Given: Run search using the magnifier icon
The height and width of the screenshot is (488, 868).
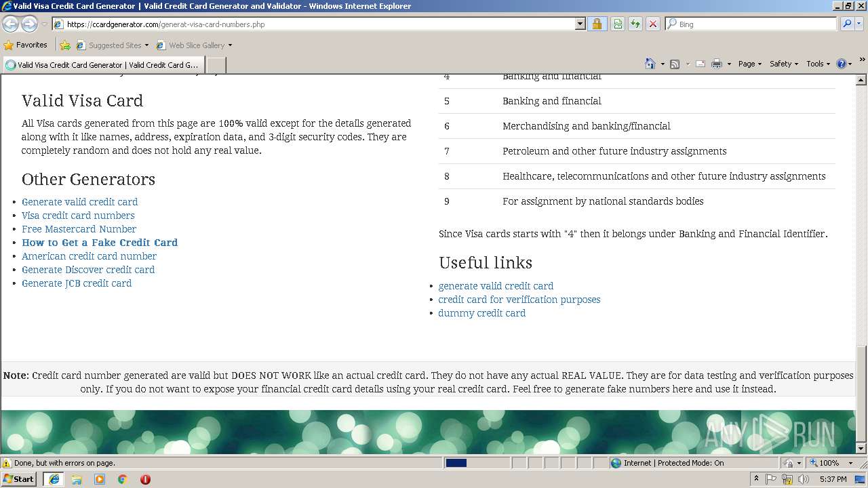Looking at the screenshot, I should point(847,24).
